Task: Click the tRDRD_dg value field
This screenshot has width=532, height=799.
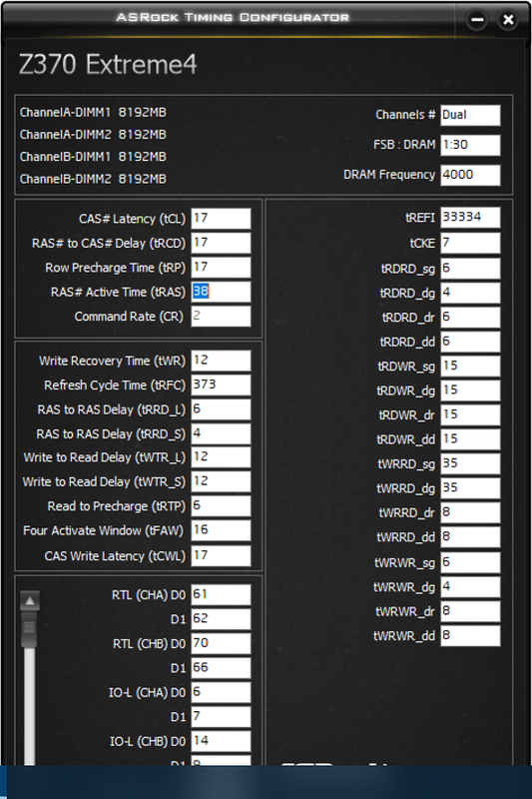Action: [x=470, y=293]
